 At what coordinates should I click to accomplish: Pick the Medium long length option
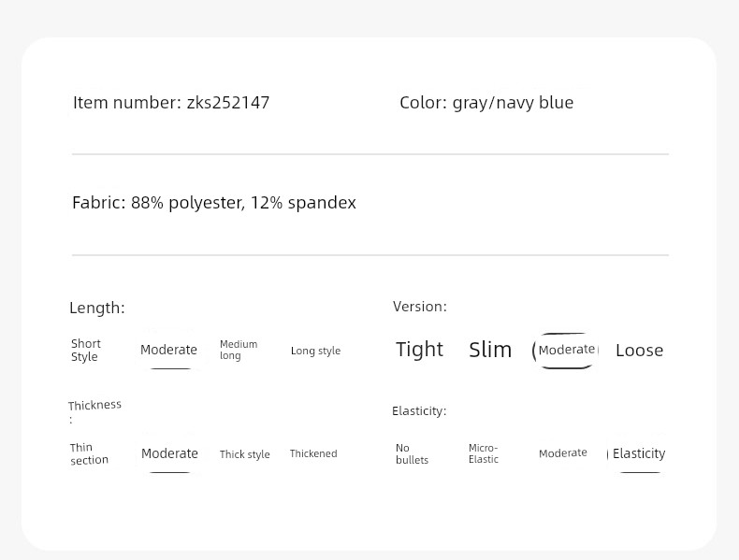(239, 350)
